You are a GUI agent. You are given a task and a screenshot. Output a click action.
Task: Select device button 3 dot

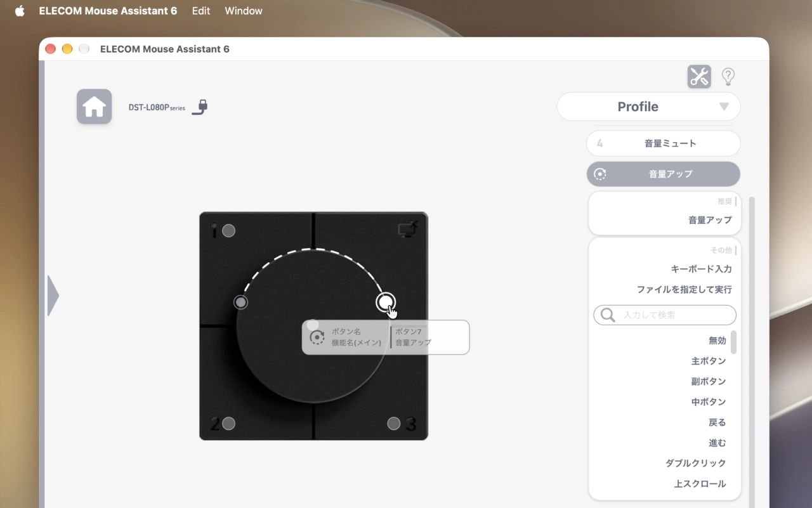(394, 423)
